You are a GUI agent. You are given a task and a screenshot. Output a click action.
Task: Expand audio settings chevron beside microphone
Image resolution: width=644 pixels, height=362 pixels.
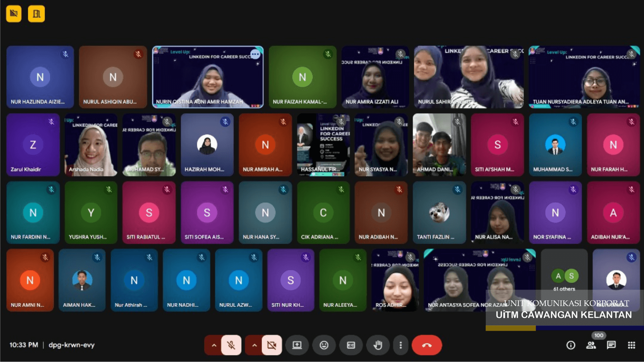214,345
